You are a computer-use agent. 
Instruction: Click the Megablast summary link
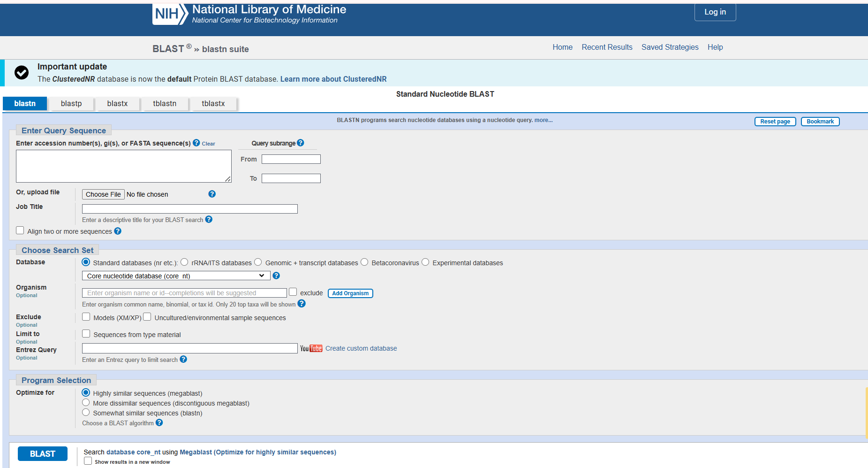258,452
